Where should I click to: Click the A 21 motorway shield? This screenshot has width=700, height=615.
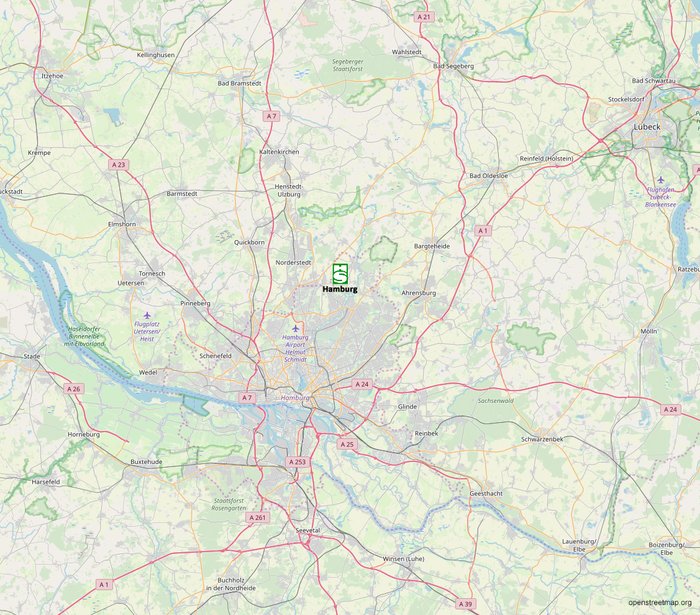pyautogui.click(x=424, y=17)
